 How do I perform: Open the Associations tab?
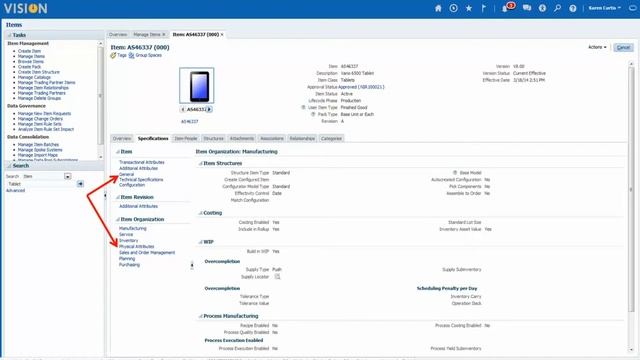[272, 138]
